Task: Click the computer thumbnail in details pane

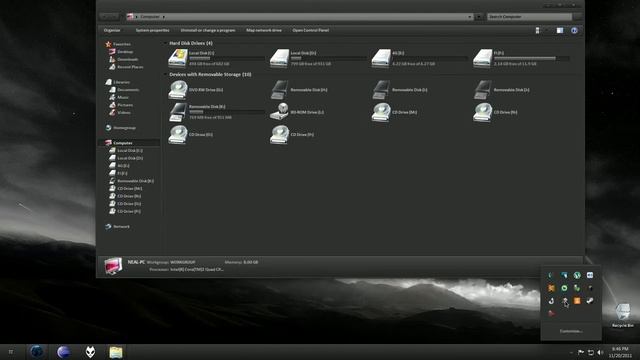Action: coord(113,266)
